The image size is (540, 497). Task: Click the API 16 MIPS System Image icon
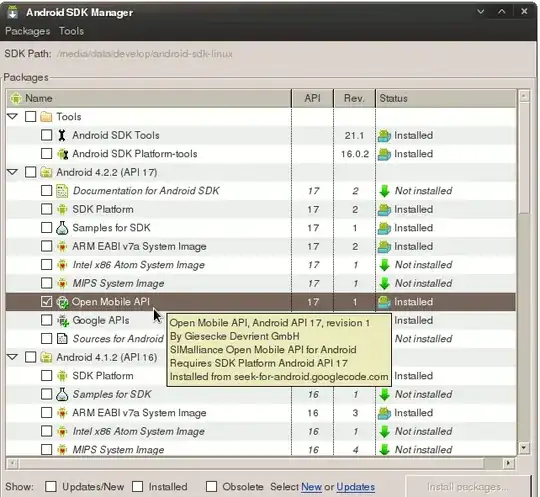coord(62,450)
